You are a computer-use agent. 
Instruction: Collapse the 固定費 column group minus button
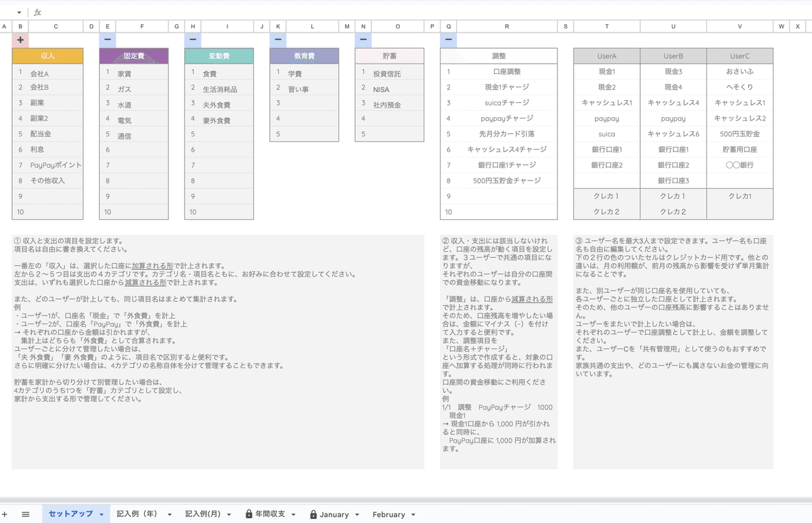click(107, 39)
